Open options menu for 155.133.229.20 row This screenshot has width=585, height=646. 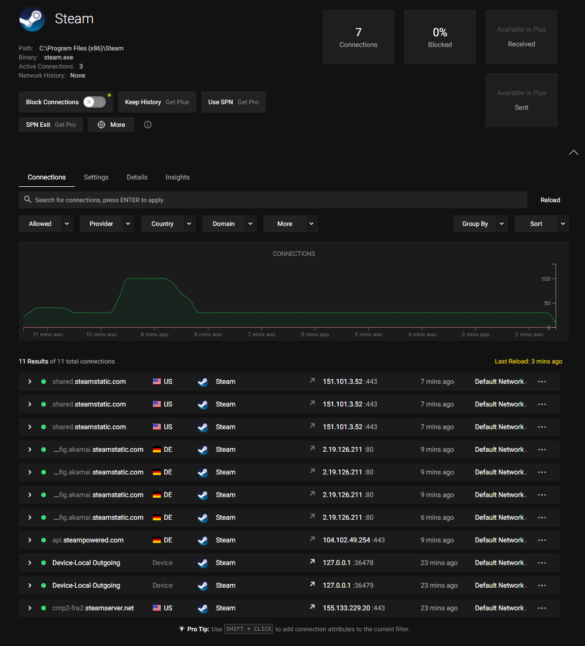(542, 608)
